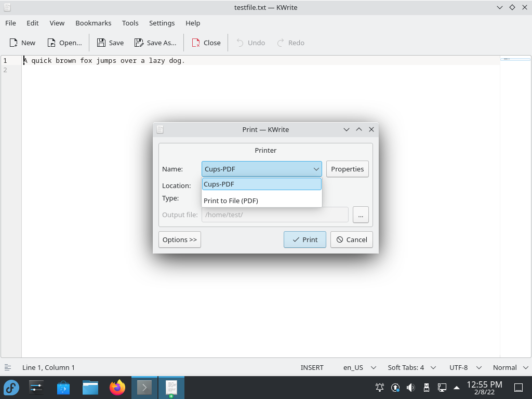
Task: Open the system updates tray icon
Action: click(395, 388)
